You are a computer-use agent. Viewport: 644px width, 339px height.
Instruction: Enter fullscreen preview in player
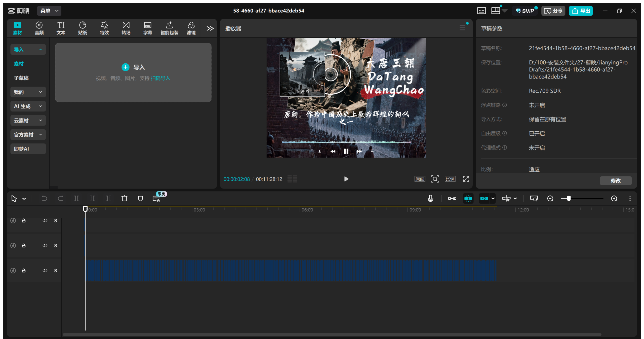(x=466, y=179)
